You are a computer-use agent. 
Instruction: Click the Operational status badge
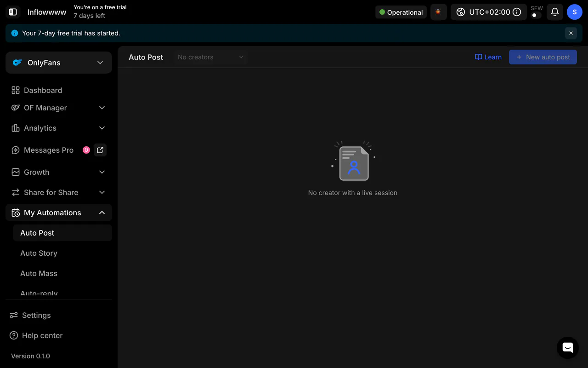401,12
